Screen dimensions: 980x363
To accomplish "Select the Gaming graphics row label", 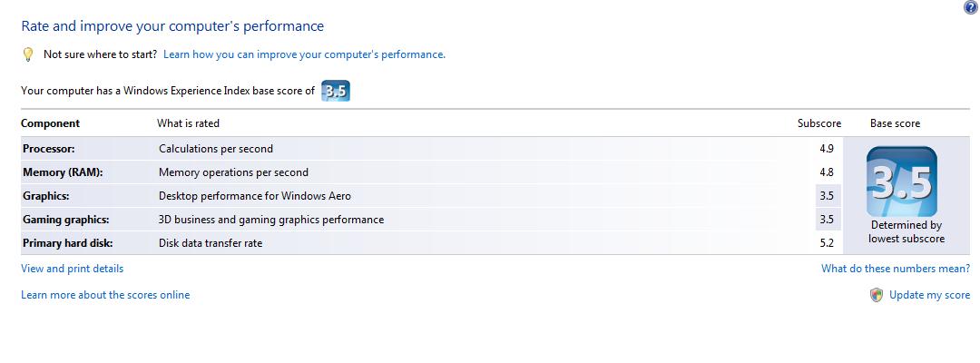I will 65,220.
